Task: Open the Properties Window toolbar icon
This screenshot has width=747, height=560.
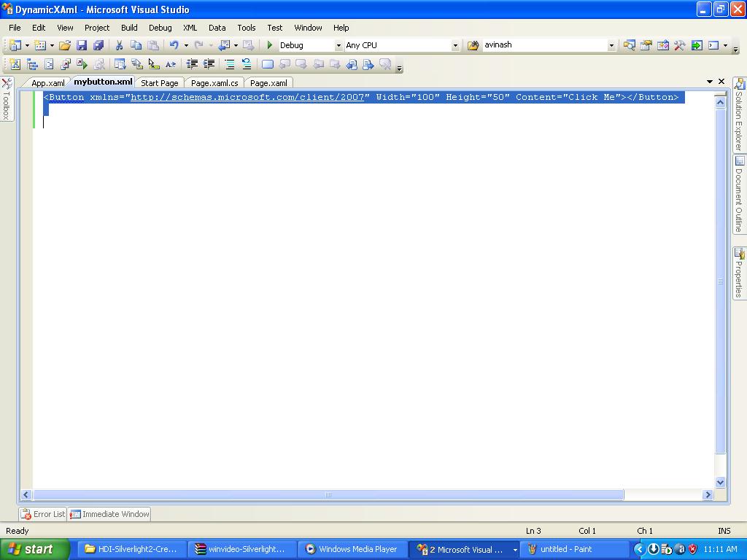Action: (646, 45)
